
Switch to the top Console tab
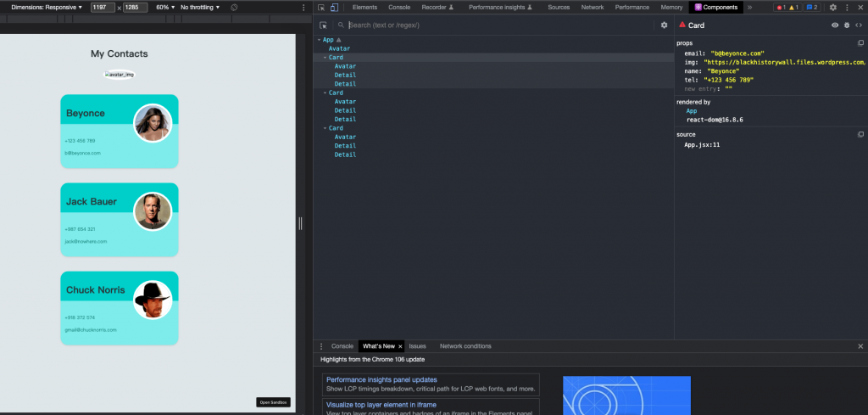[x=399, y=7]
